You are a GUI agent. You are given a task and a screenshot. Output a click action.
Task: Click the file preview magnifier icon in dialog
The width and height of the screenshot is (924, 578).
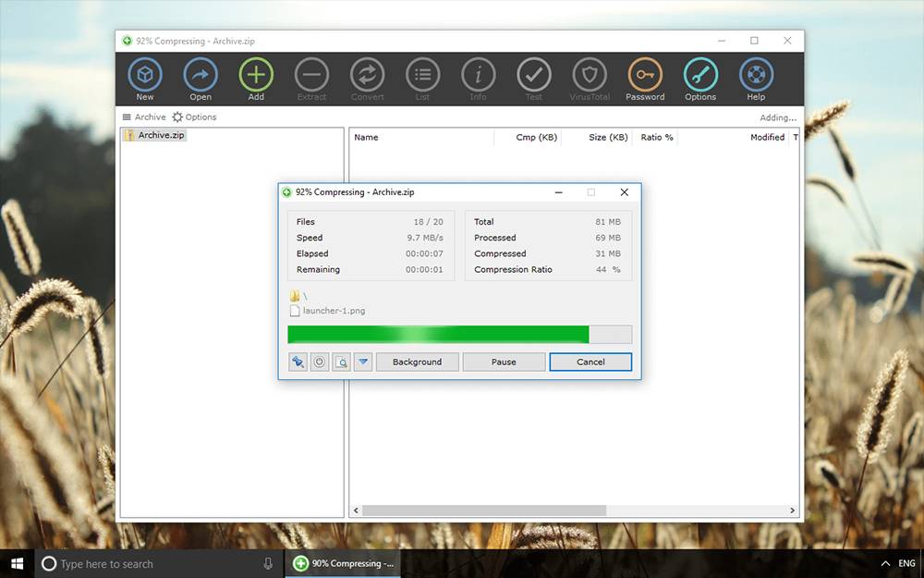[341, 363]
